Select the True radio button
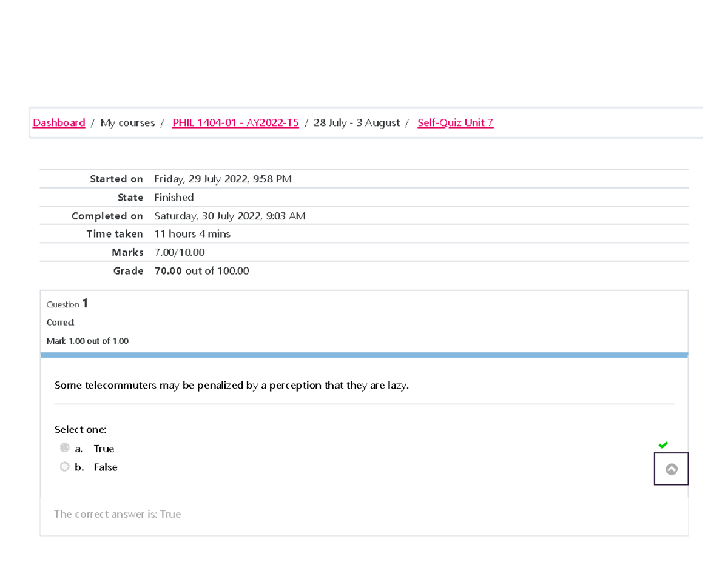The height and width of the screenshot is (562, 728). pyautogui.click(x=65, y=448)
